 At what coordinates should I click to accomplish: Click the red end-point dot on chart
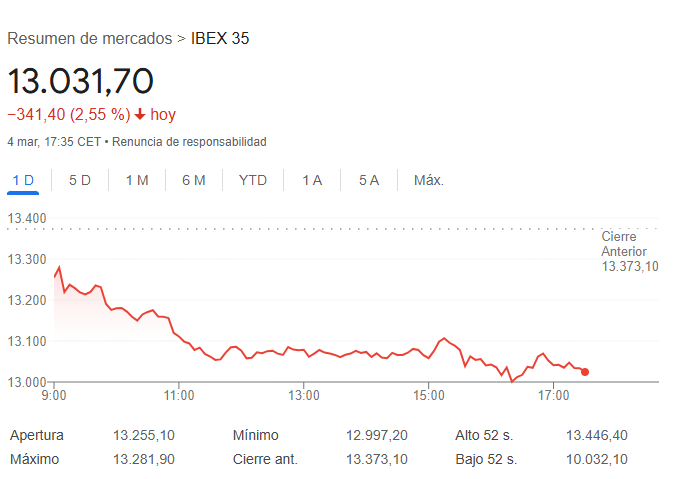pos(585,372)
